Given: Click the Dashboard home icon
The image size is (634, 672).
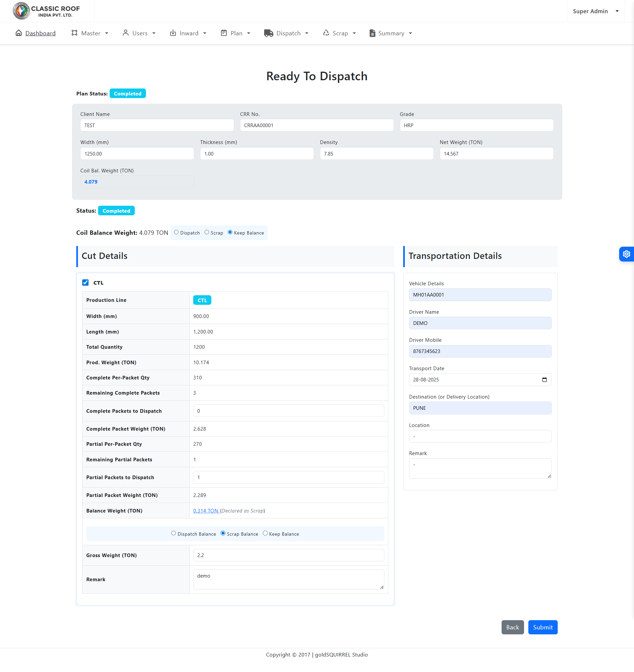Looking at the screenshot, I should (x=18, y=33).
